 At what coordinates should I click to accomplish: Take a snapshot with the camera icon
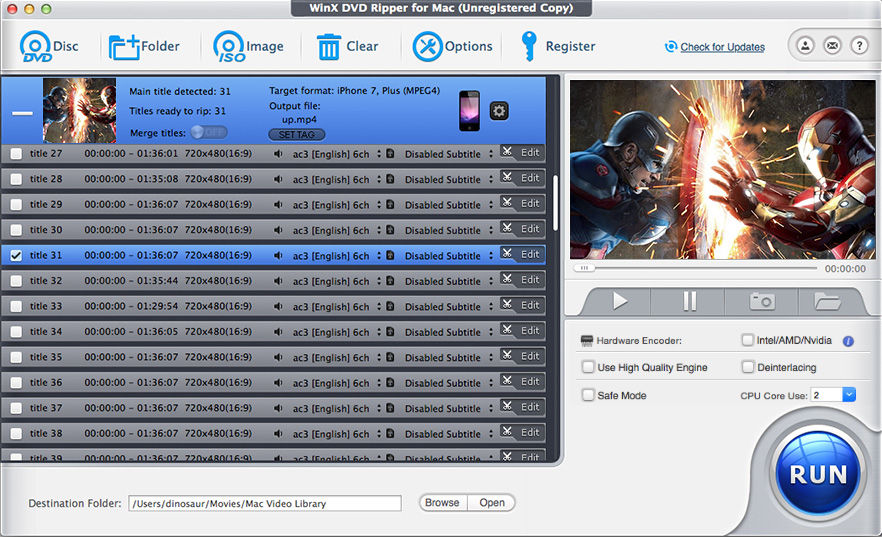(x=762, y=301)
